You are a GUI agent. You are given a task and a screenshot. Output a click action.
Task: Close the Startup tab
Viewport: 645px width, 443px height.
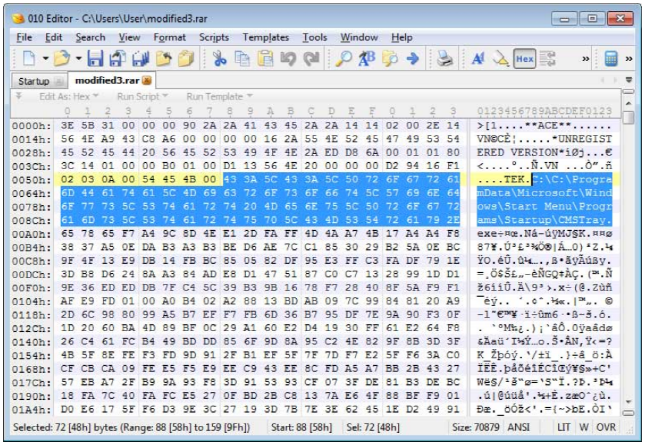point(59,81)
